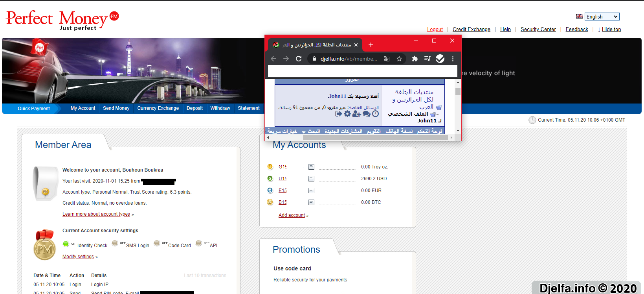
Task: Click the padlock site info icon
Action: 314,59
